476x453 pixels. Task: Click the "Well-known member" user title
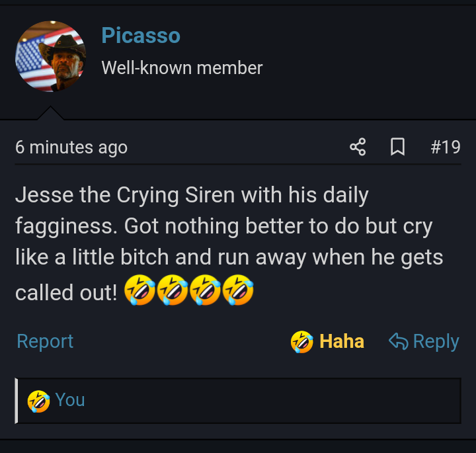[182, 67]
